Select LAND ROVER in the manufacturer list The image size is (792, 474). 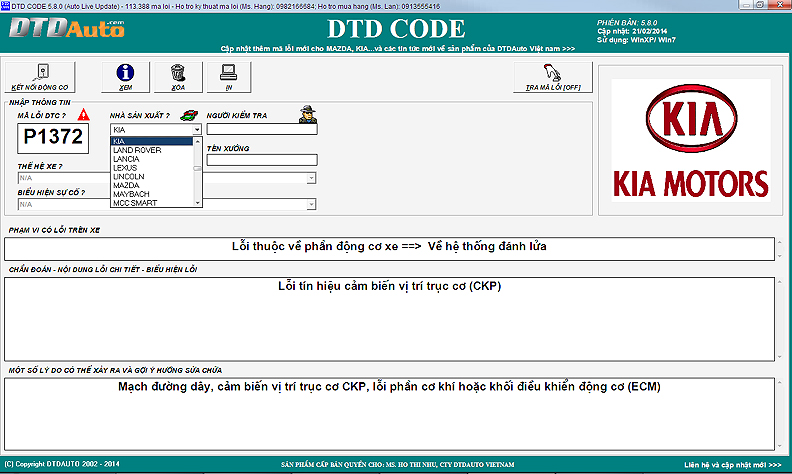coord(152,150)
